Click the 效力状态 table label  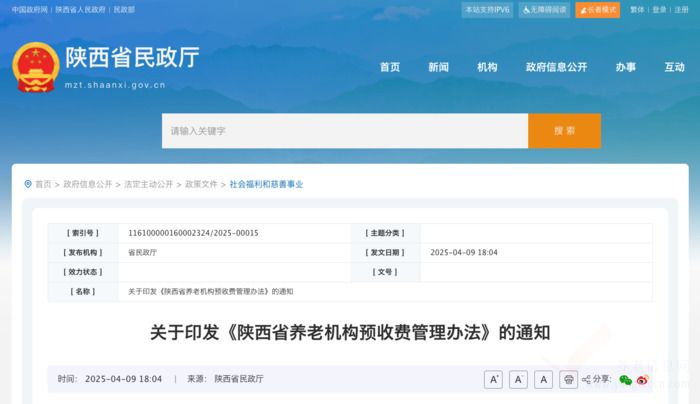click(x=83, y=272)
